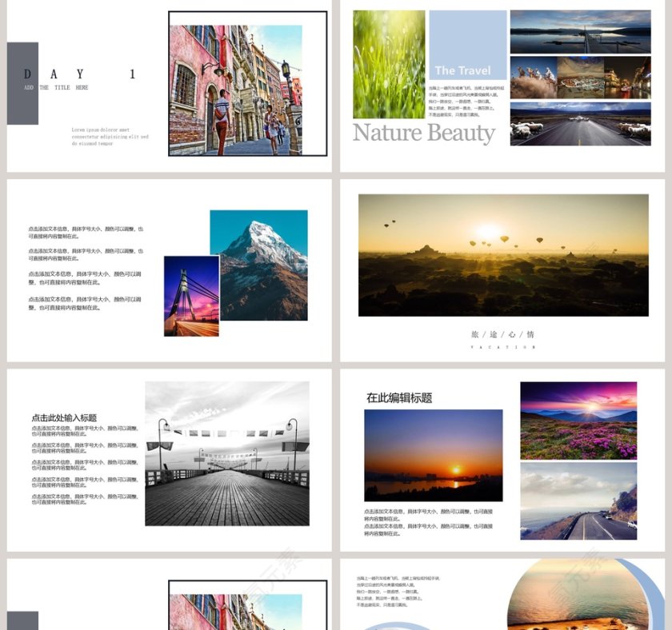The height and width of the screenshot is (630, 672).
Task: Click the framed colorful street photo
Action: 236,90
